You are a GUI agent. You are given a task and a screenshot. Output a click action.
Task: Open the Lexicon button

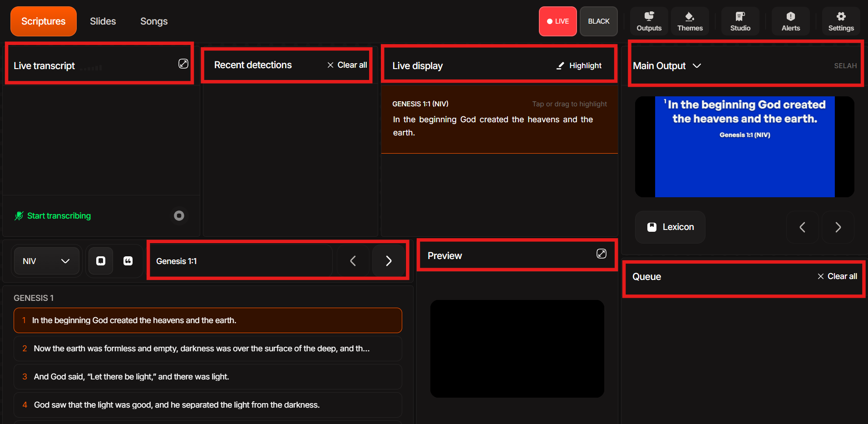tap(670, 227)
